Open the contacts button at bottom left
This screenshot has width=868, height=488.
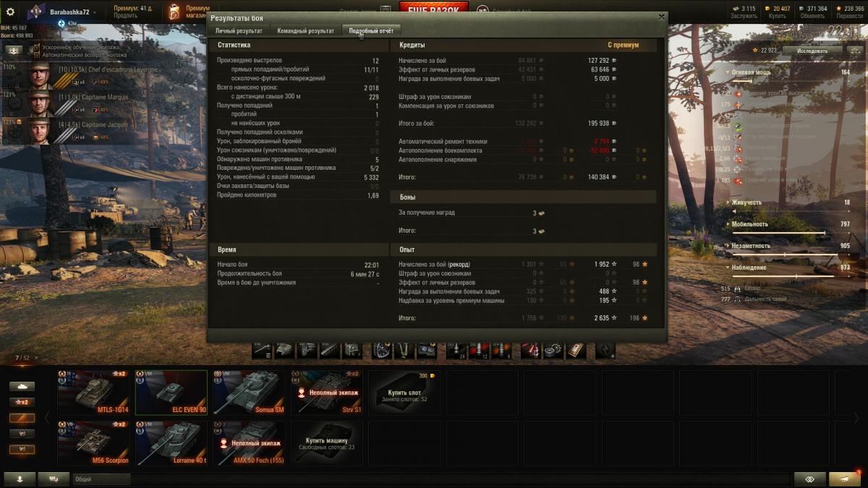[x=20, y=479]
